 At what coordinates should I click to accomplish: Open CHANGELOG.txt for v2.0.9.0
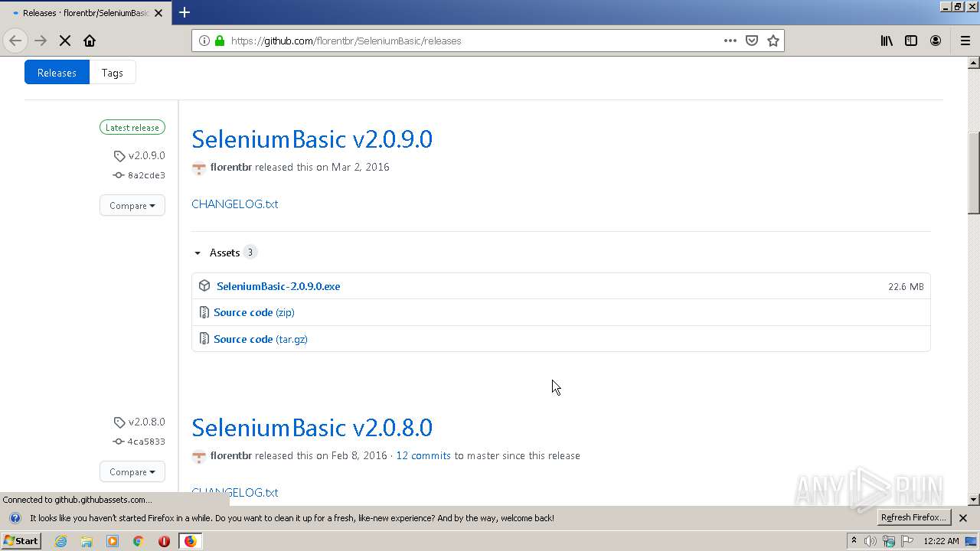pos(235,204)
